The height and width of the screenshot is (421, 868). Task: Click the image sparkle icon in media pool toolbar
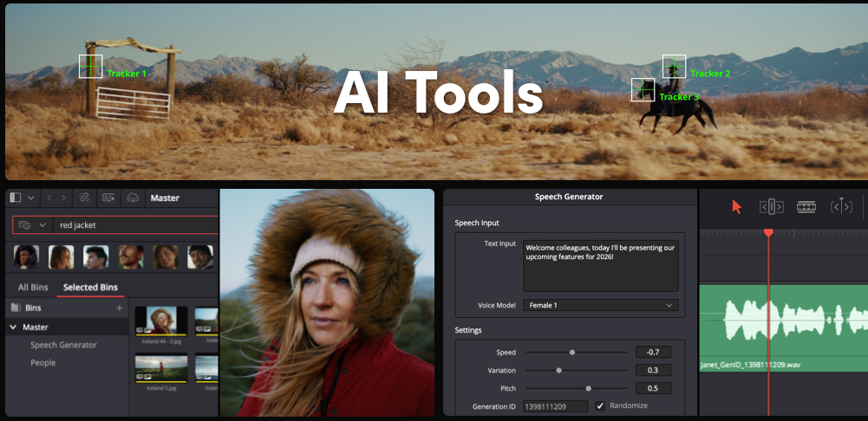[108, 198]
